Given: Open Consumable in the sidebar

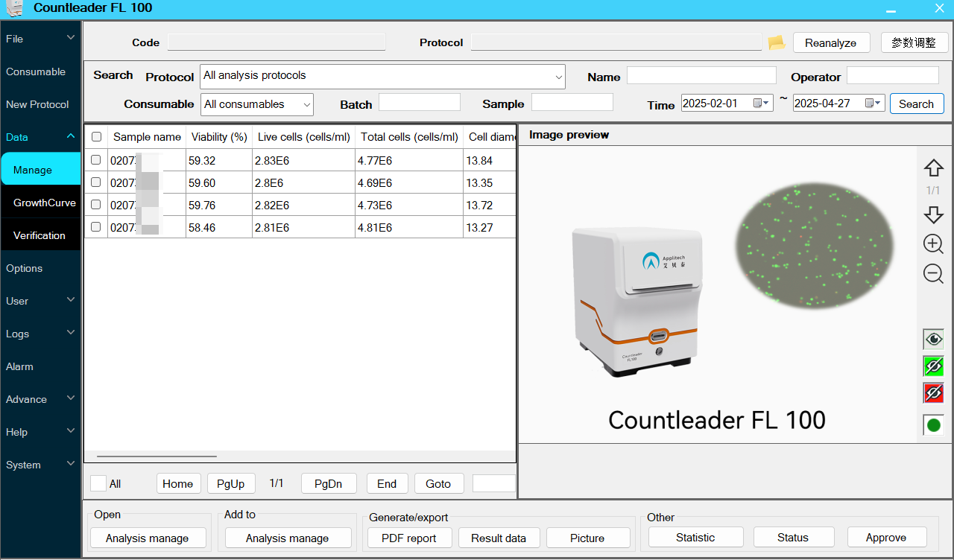Looking at the screenshot, I should pos(40,71).
